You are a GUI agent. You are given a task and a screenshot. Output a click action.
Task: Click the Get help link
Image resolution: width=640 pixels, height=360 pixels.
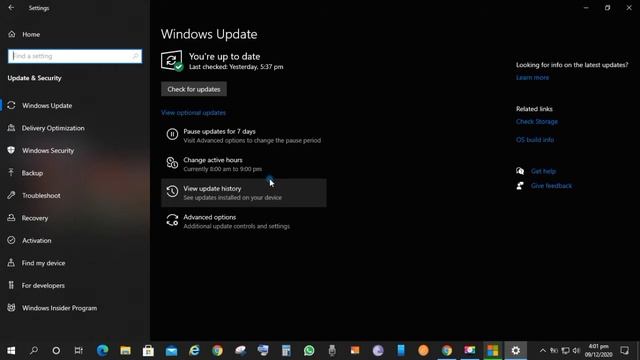point(543,171)
